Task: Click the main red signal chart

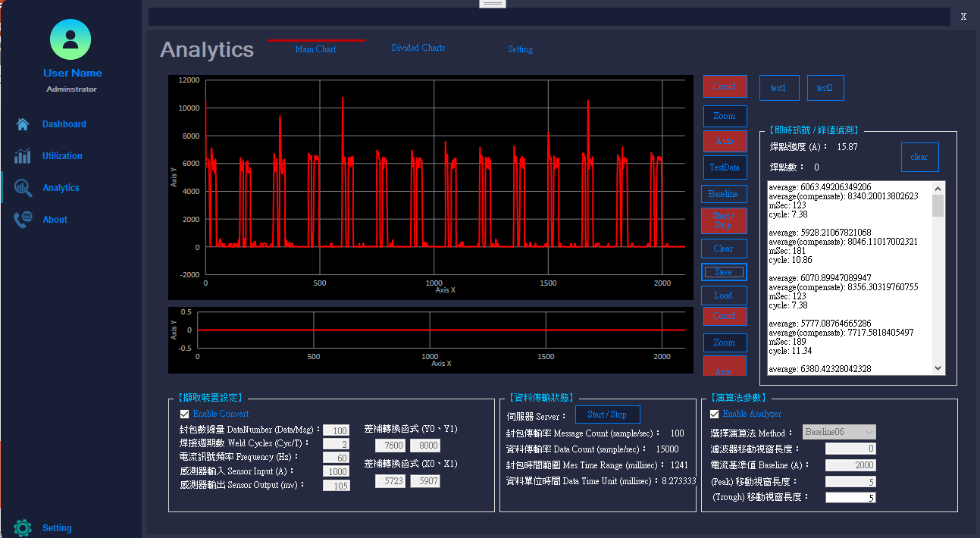Action: click(x=431, y=187)
